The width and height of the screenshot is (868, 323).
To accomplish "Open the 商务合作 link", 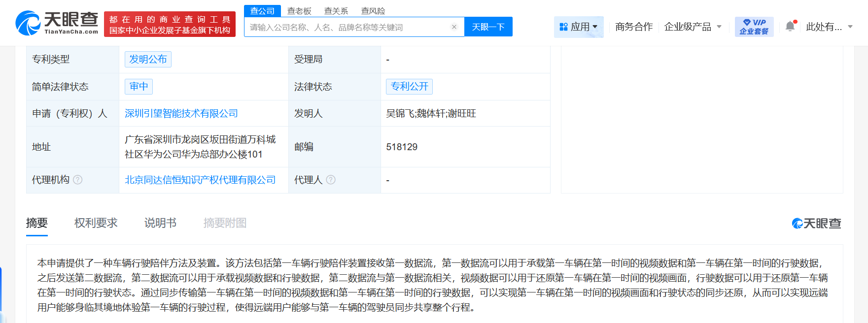I will 634,27.
